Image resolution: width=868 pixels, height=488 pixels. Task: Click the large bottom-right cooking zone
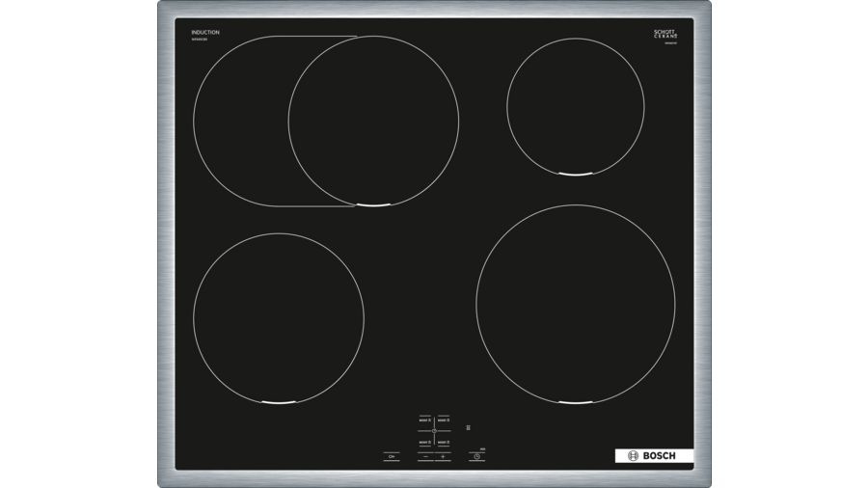[575, 303]
